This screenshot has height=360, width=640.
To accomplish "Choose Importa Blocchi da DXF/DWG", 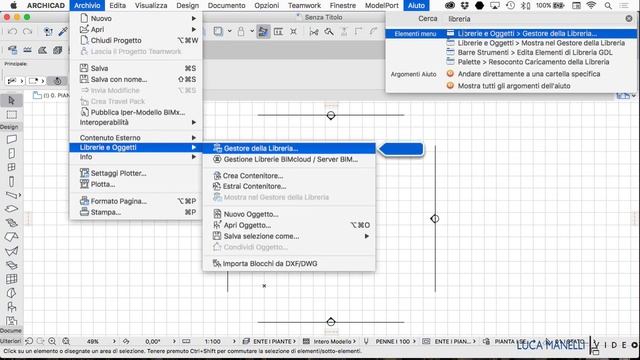I will (x=289, y=264).
